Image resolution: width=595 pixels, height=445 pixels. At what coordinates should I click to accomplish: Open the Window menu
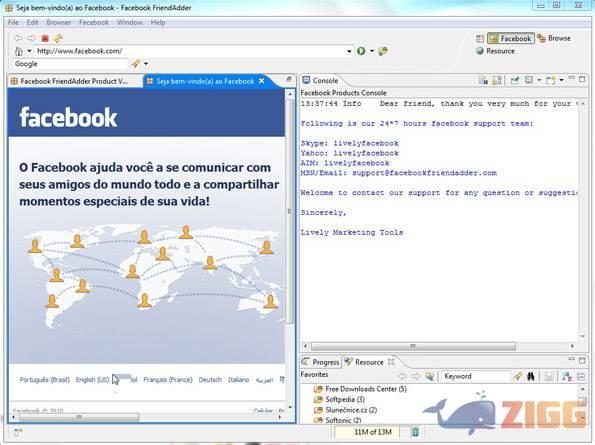tap(129, 22)
